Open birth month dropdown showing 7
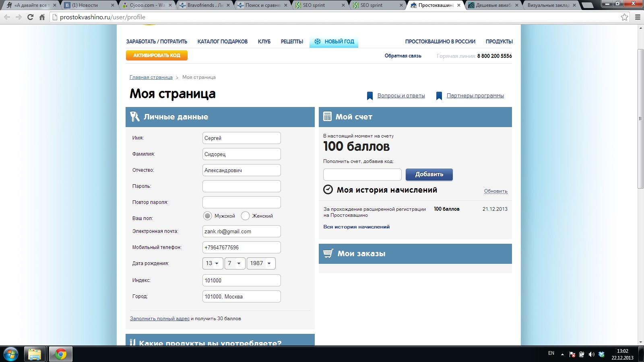Image resolution: width=644 pixels, height=362 pixels. [x=235, y=263]
